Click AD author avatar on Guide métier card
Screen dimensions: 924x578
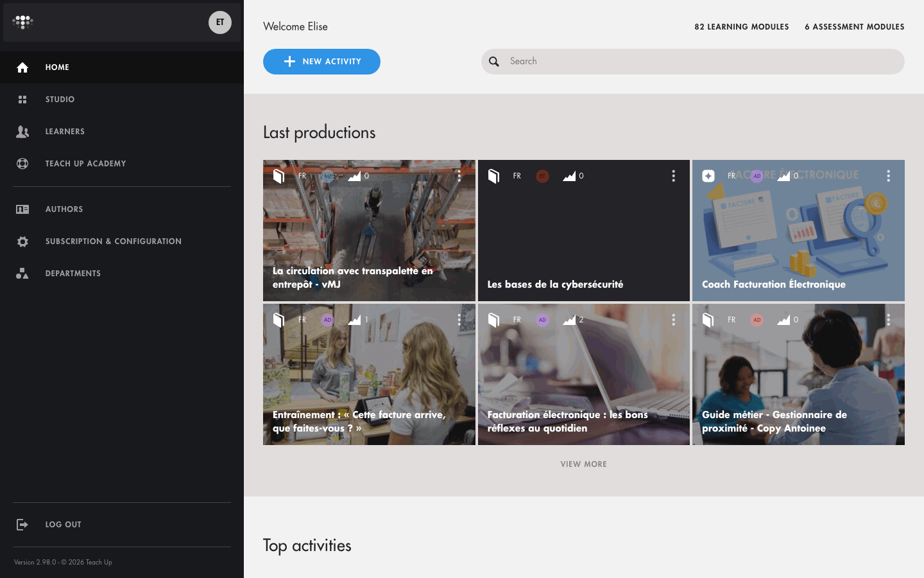tap(757, 320)
